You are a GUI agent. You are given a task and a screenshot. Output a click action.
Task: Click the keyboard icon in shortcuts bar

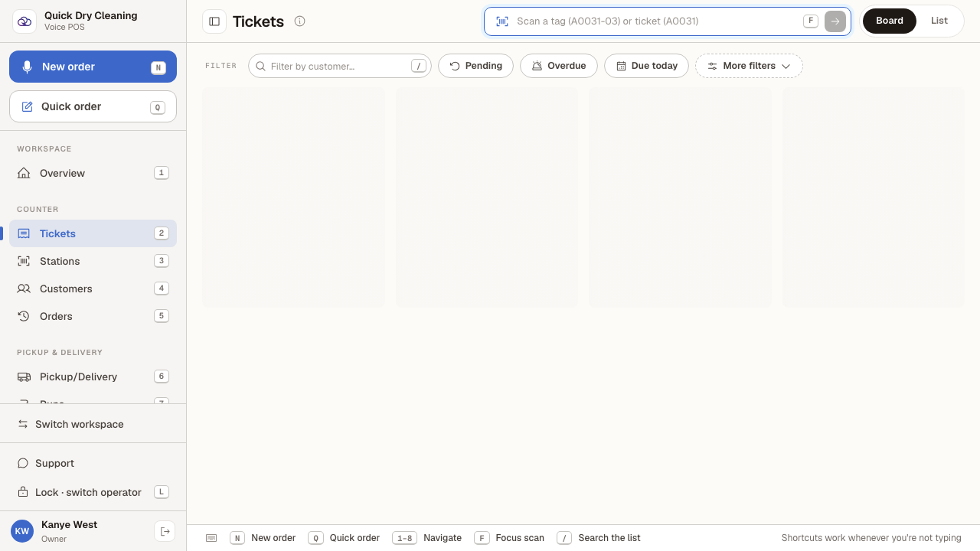pyautogui.click(x=211, y=538)
